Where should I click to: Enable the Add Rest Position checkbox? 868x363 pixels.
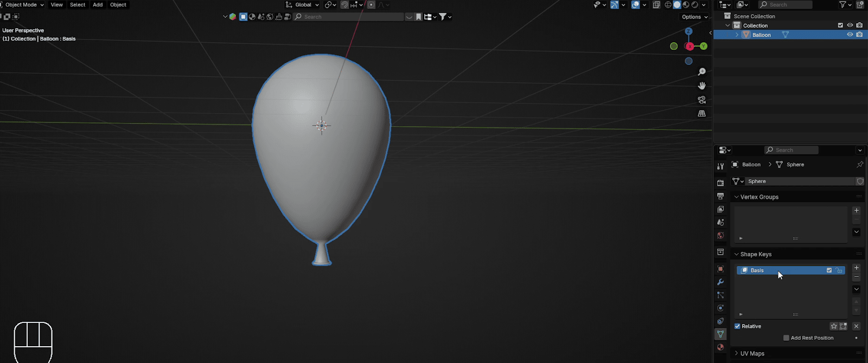tap(786, 338)
